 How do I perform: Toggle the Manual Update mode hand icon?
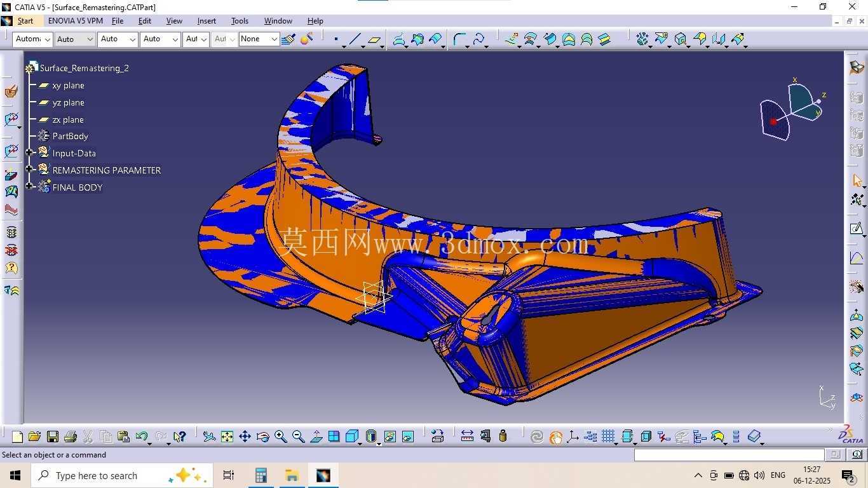555,437
